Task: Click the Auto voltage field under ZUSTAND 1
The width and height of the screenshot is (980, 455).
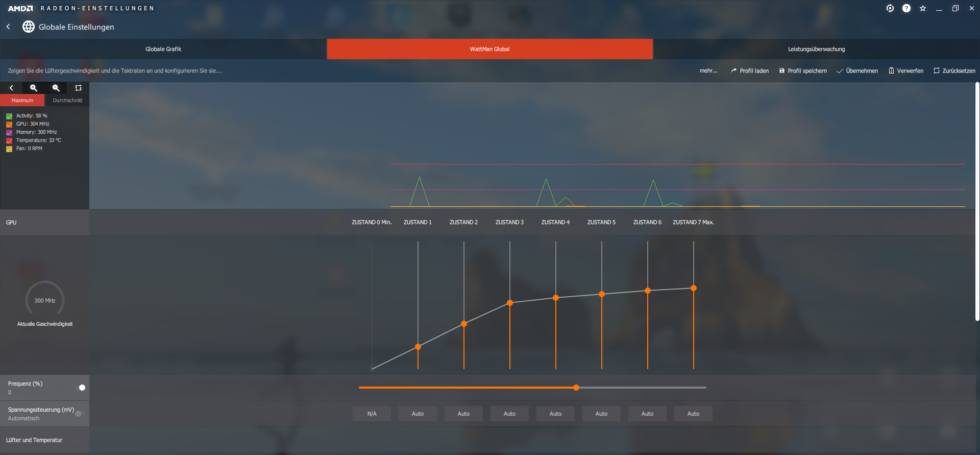Action: click(x=418, y=414)
